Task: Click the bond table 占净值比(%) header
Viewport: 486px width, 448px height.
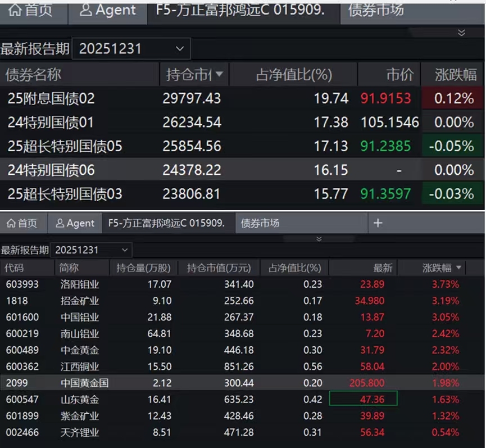Action: pos(294,75)
